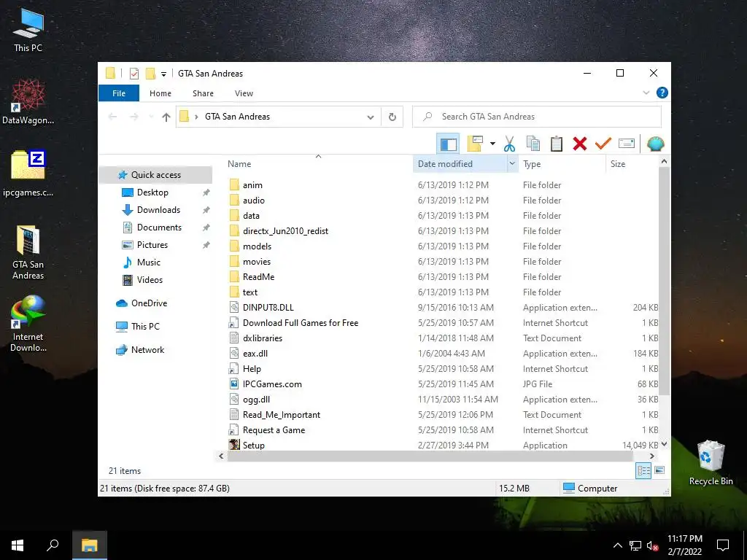This screenshot has height=560, width=747.
Task: Select the Request a Game shortcut
Action: click(274, 430)
